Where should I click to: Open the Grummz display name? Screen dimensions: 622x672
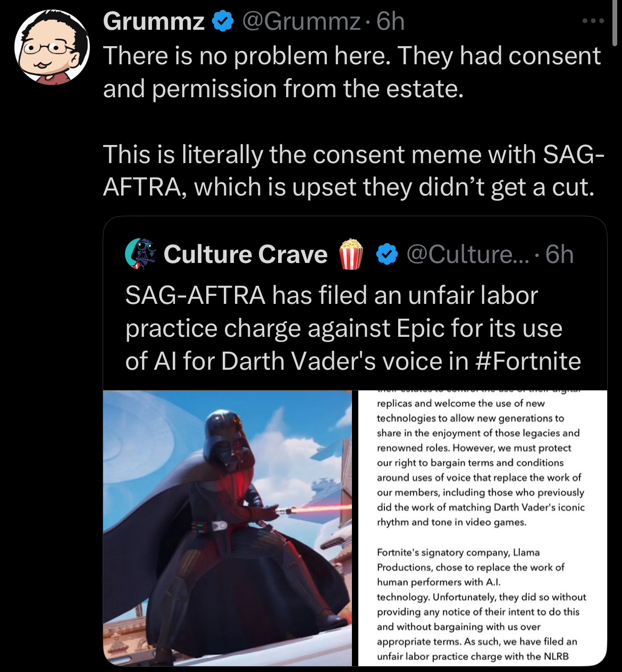pyautogui.click(x=154, y=22)
